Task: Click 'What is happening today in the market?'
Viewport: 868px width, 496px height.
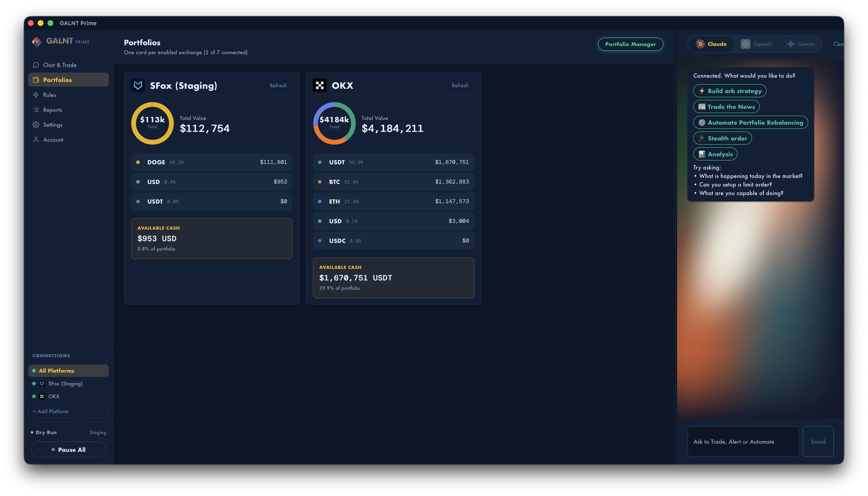Action: tap(751, 176)
